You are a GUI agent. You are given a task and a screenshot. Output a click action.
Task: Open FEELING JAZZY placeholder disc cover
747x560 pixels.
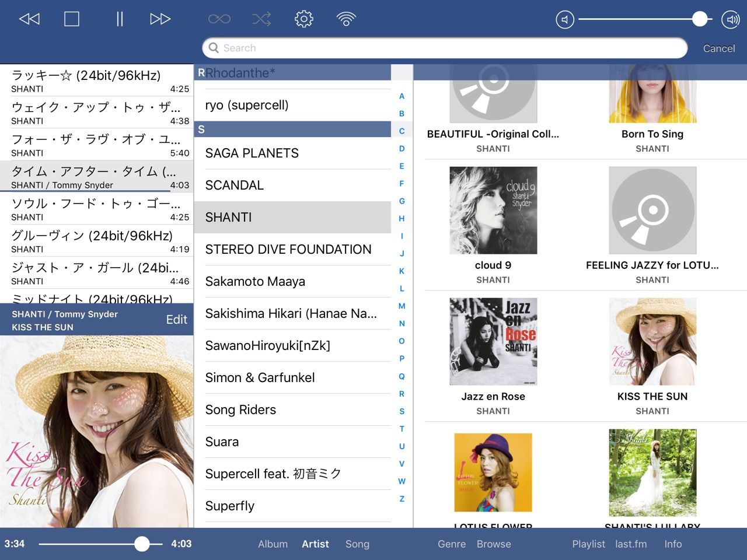652,210
